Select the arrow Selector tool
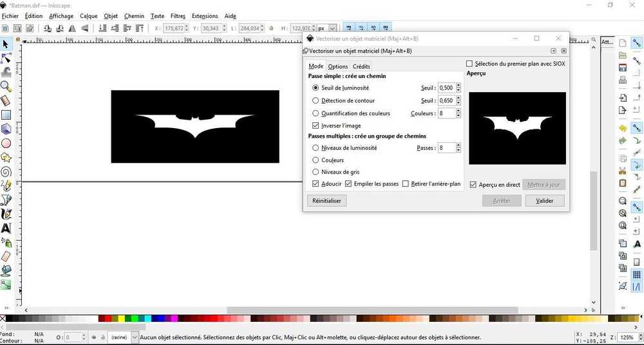644x345 pixels. 6,44
